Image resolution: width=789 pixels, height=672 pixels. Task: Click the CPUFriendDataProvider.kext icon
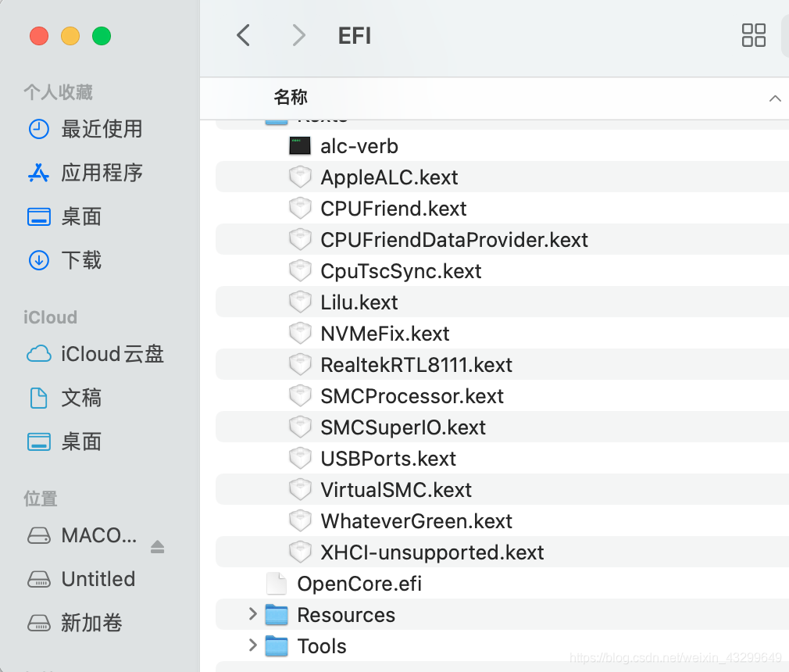[x=300, y=240]
